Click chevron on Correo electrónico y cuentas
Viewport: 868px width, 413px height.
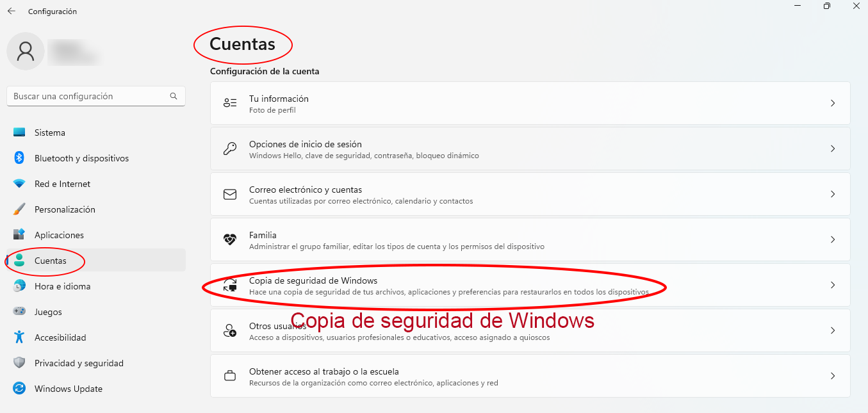833,194
